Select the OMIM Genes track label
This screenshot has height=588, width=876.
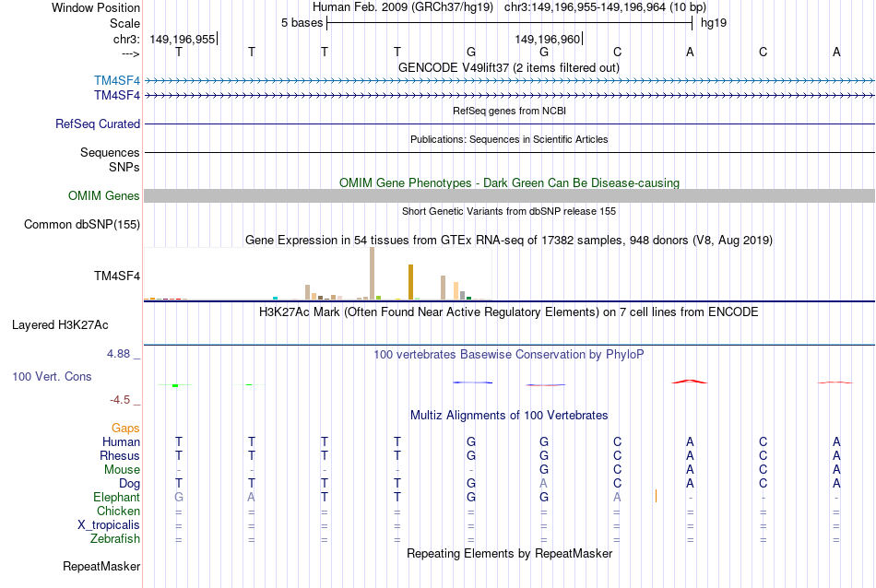coord(104,196)
